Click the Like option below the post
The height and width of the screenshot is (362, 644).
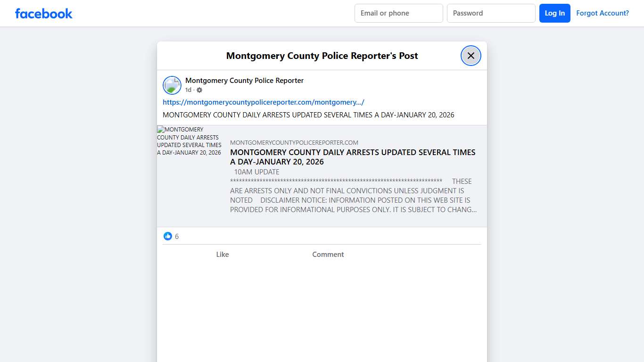[222, 254]
